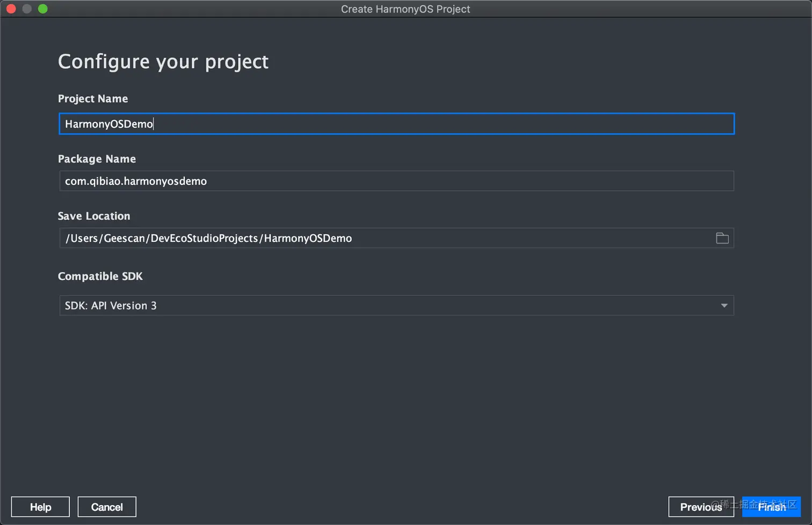Click the Cancel button
The image size is (812, 525).
click(x=107, y=507)
